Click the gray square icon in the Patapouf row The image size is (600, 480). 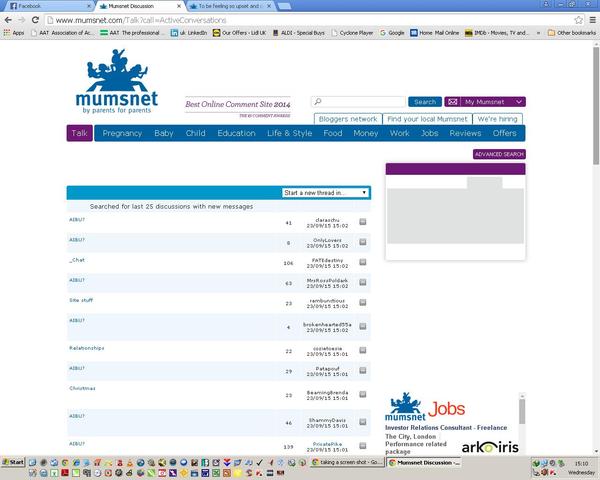coord(363,370)
